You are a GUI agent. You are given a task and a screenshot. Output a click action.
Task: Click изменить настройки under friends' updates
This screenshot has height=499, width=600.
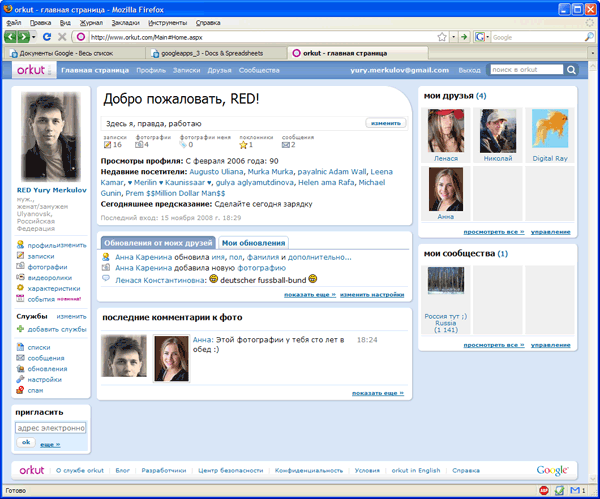pyautogui.click(x=372, y=295)
